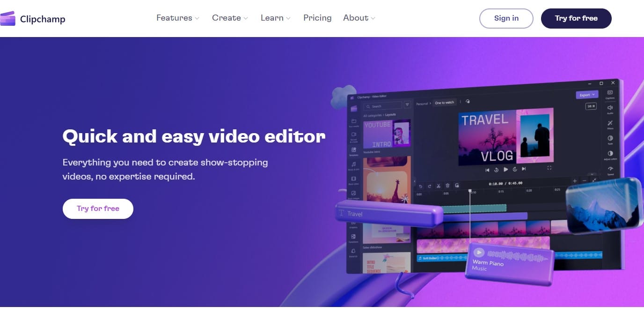Open the Adjust colors panel icon
644x315 pixels.
[610, 155]
